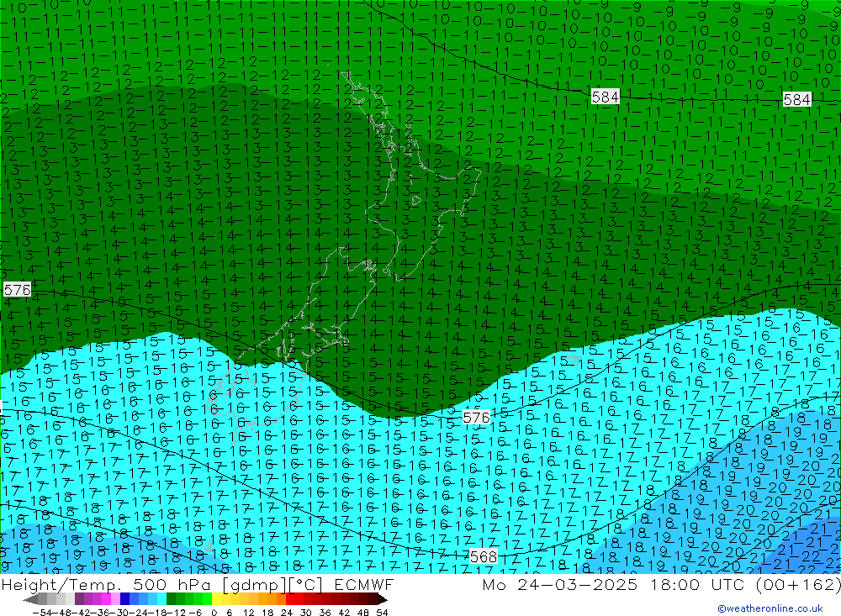841x616 pixels.
Task: Click the legend's left gray arrow end
Action: [30, 599]
